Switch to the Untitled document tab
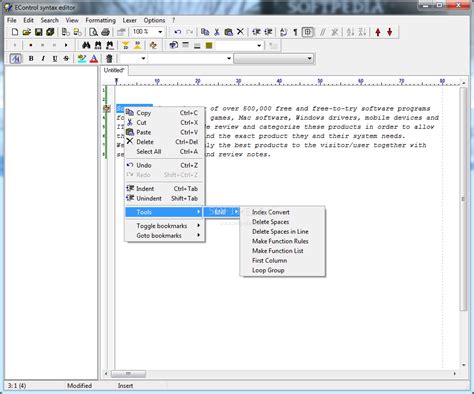Screen dimensions: 474x394 point(114,70)
